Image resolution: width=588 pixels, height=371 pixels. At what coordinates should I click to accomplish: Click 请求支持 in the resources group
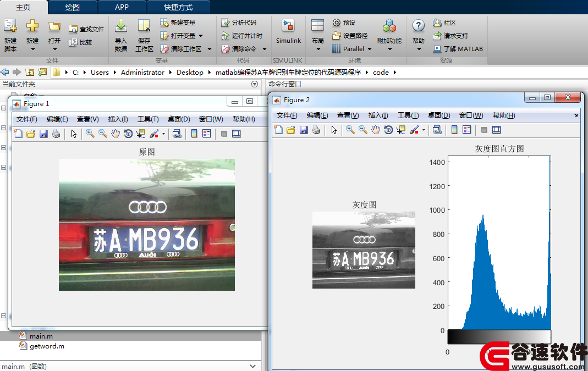coord(450,36)
